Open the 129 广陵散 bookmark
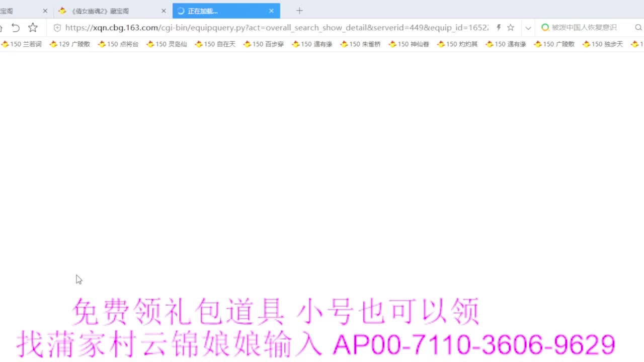The height and width of the screenshot is (362, 644). coord(70,44)
